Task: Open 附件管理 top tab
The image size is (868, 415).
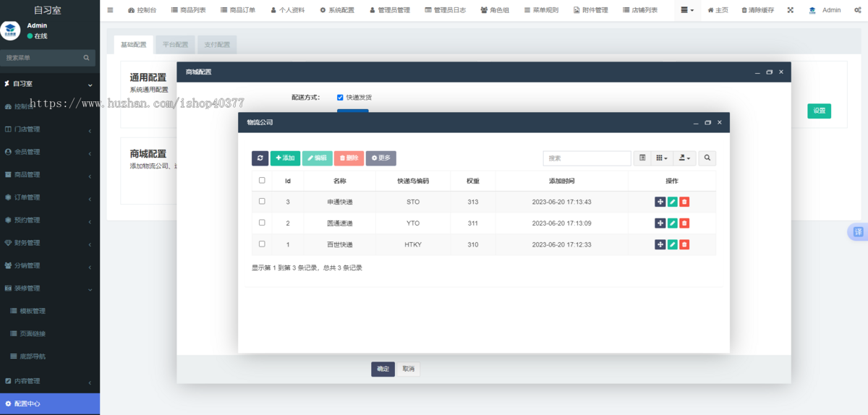Action: (x=590, y=10)
